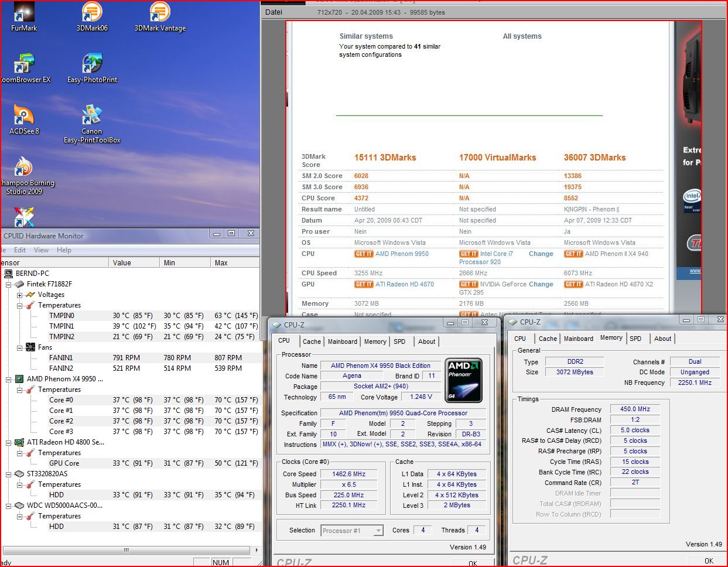Click the Change link next to NVIDIA GeForce
Image resolution: width=728 pixels, height=567 pixels.
[x=541, y=285]
